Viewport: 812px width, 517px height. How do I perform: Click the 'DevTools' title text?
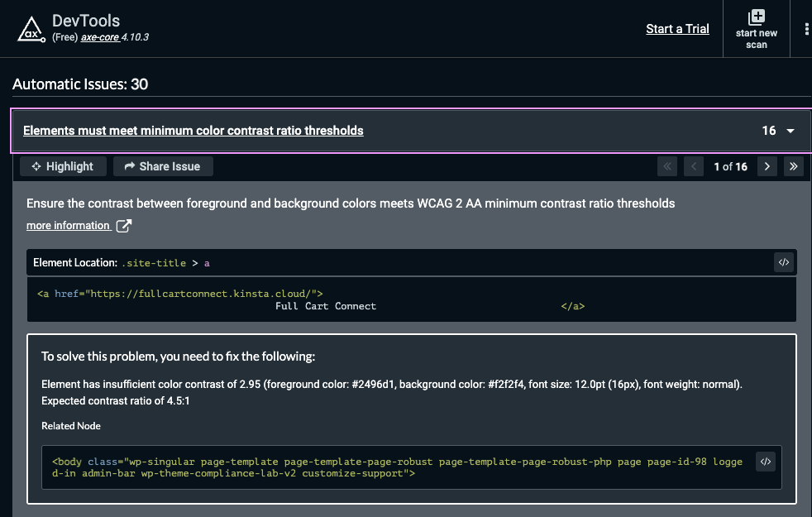(86, 21)
